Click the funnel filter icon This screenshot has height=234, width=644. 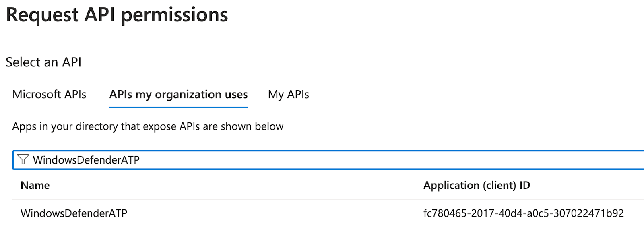tap(23, 159)
